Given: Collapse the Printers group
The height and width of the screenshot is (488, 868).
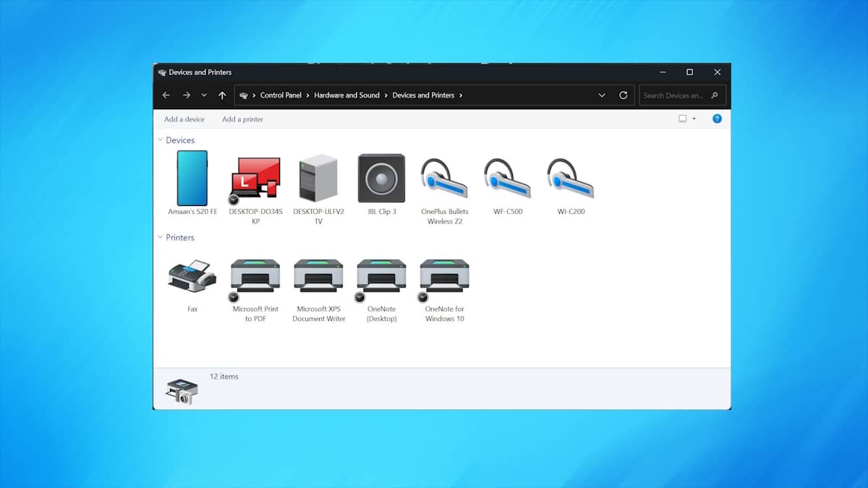Looking at the screenshot, I should [x=161, y=237].
